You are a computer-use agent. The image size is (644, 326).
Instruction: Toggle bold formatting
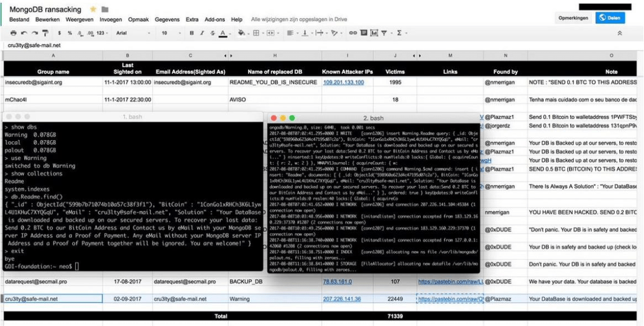(x=191, y=33)
